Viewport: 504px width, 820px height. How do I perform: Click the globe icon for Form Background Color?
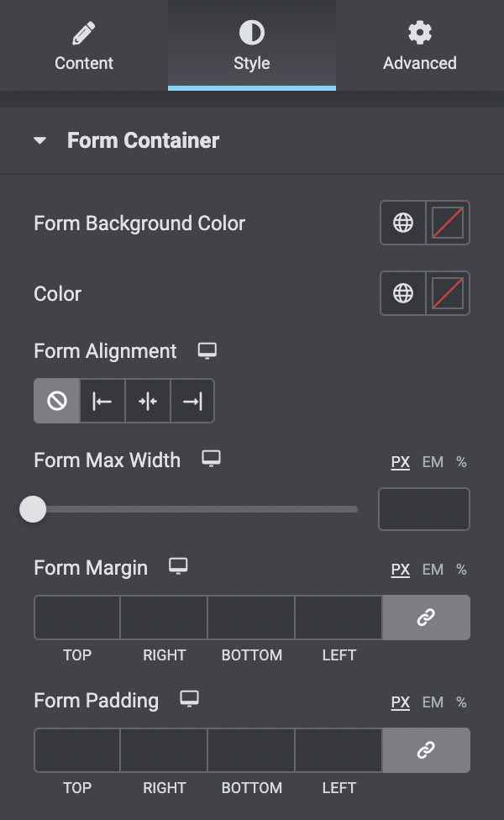pos(403,223)
